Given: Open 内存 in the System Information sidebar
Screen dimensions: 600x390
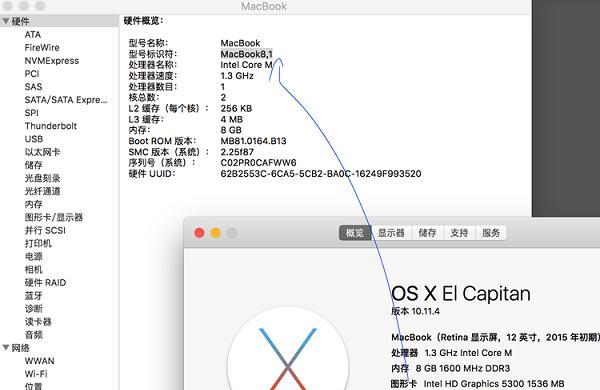Looking at the screenshot, I should [x=34, y=204].
